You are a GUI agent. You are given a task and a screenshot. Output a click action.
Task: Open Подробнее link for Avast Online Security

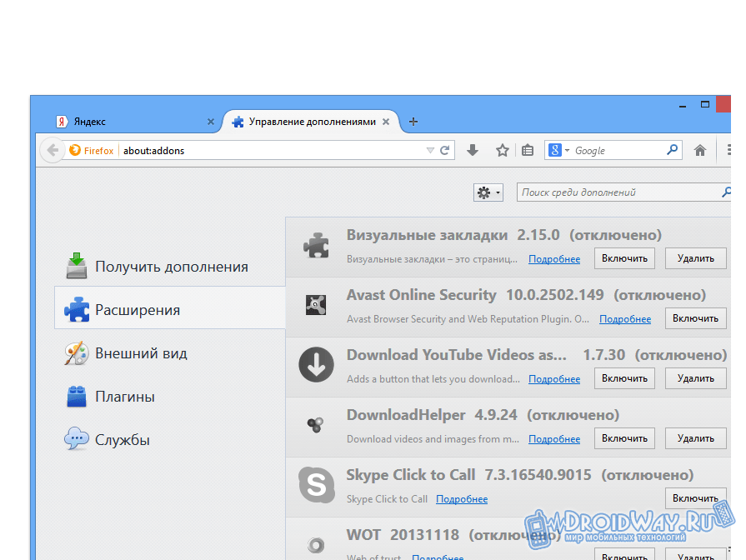625,319
